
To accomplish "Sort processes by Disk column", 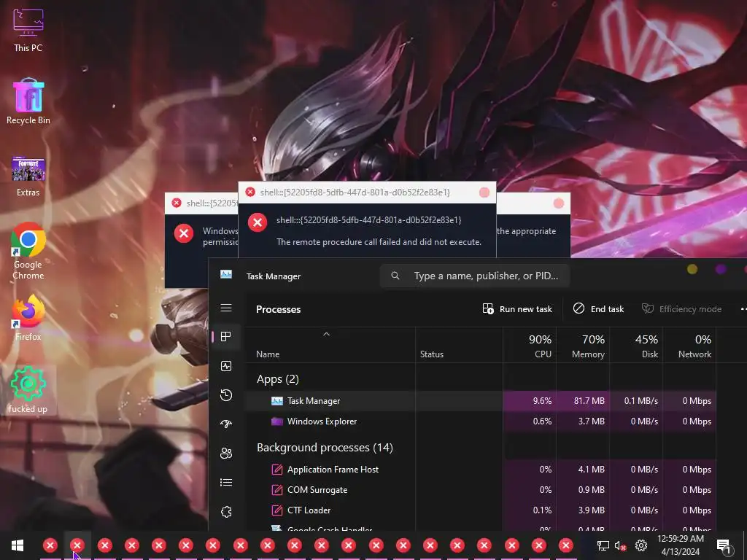I will pos(636,346).
